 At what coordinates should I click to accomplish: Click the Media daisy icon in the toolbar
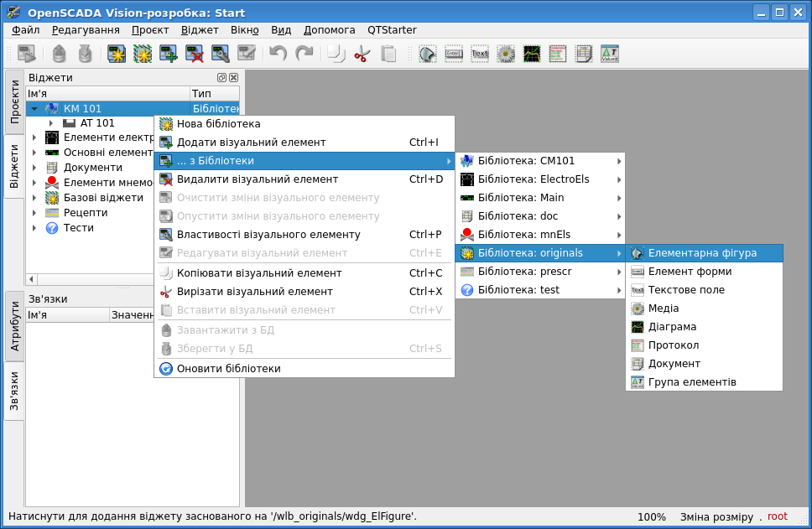point(506,54)
